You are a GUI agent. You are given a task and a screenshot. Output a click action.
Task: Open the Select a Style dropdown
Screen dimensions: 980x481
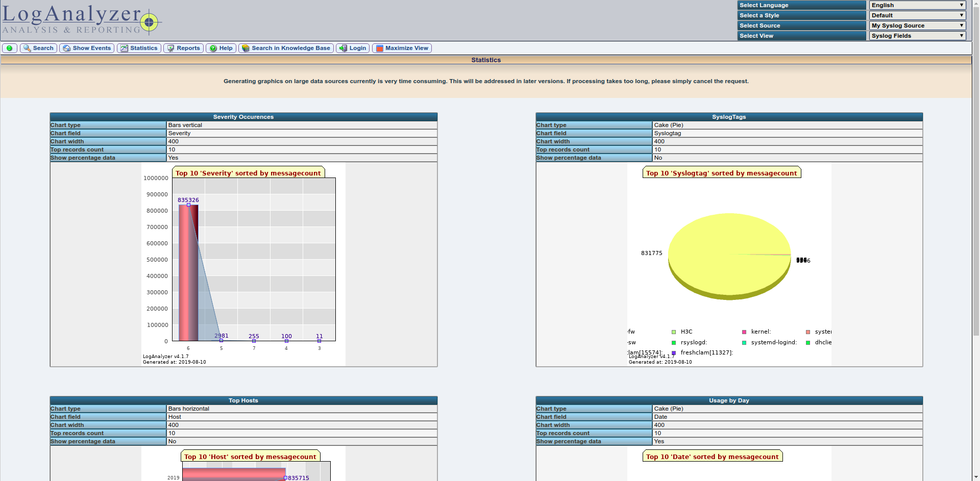(x=917, y=15)
